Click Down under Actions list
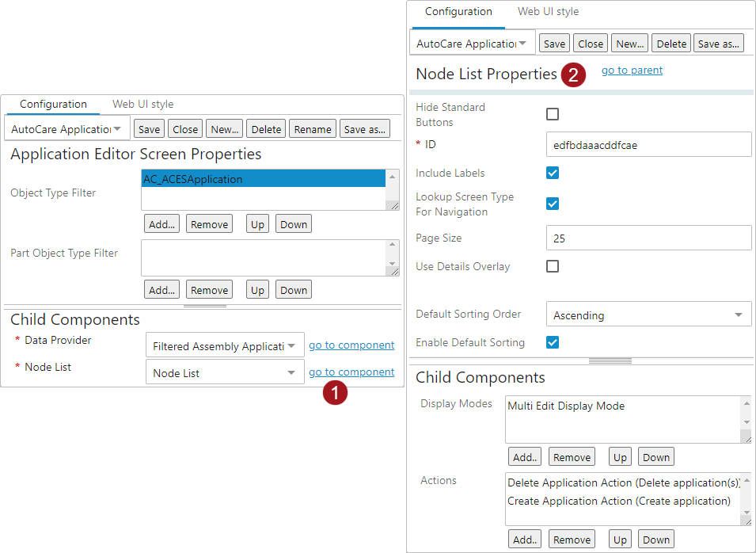The width and height of the screenshot is (756, 553). pos(656,540)
